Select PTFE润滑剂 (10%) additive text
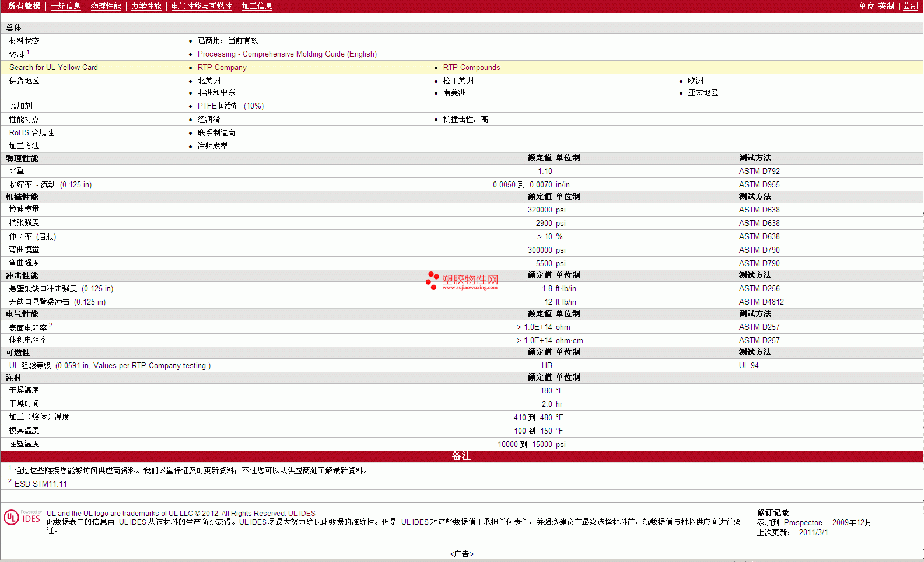The height and width of the screenshot is (562, 924). pos(230,106)
